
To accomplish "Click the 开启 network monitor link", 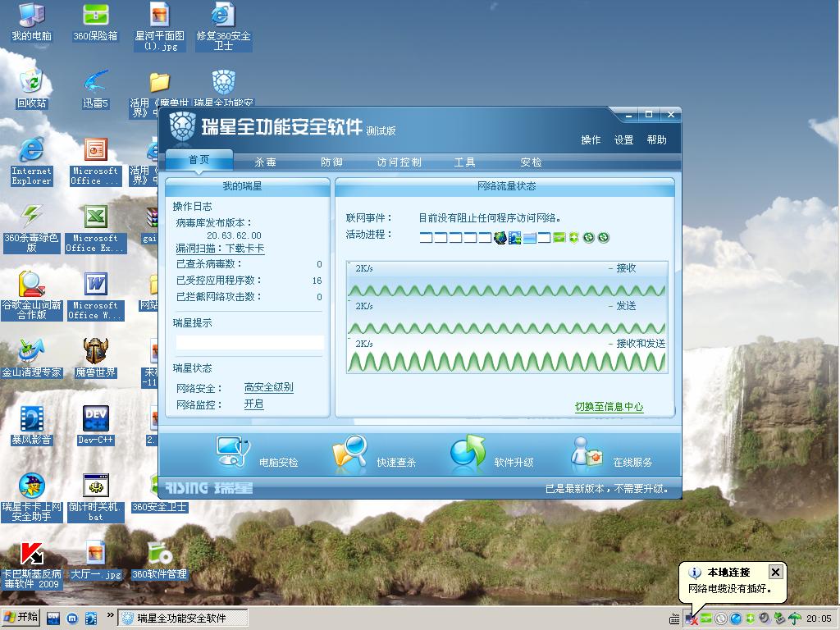I will click(254, 404).
